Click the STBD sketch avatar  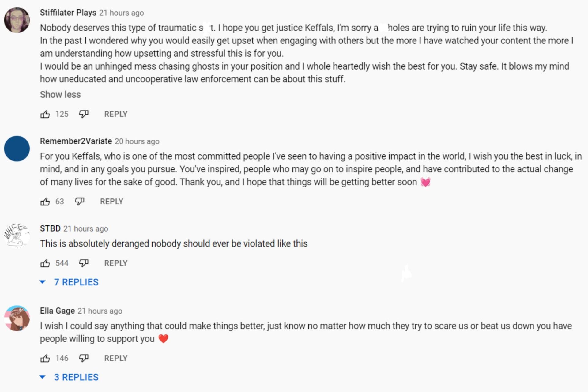pos(17,236)
